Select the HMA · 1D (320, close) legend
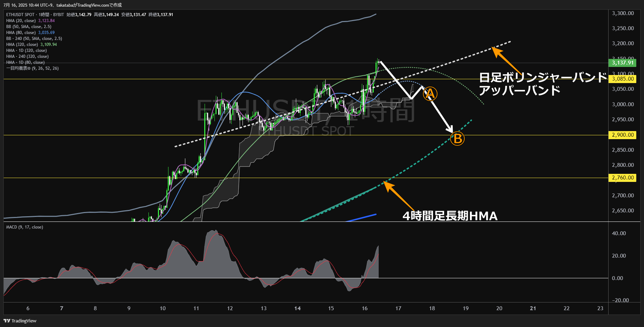Screen dimensions: 644x327 click(26, 50)
